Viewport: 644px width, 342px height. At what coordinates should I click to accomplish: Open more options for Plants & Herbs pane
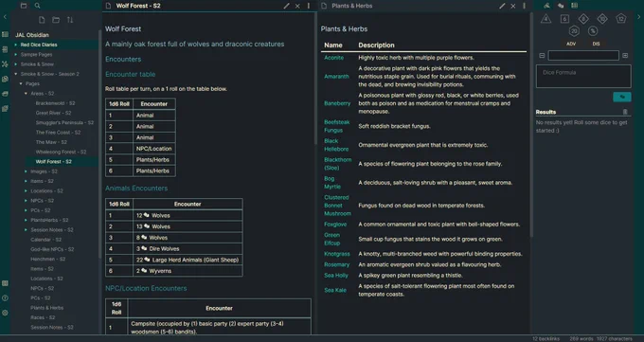(524, 6)
